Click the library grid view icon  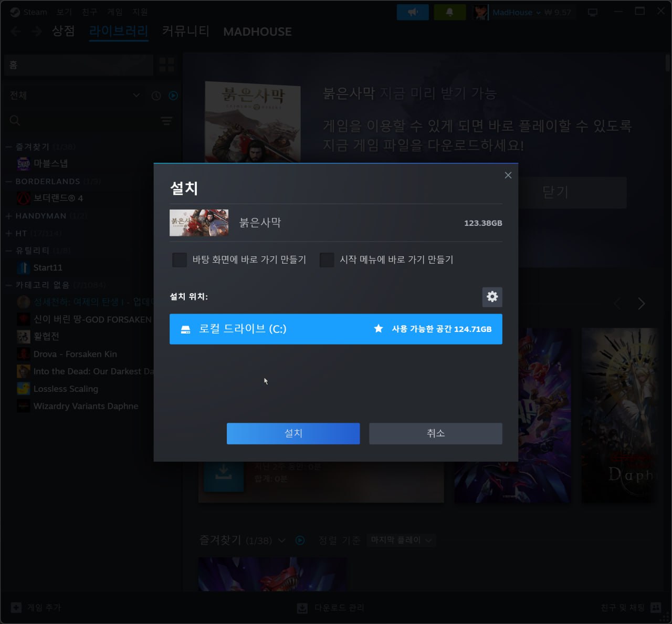click(x=166, y=65)
